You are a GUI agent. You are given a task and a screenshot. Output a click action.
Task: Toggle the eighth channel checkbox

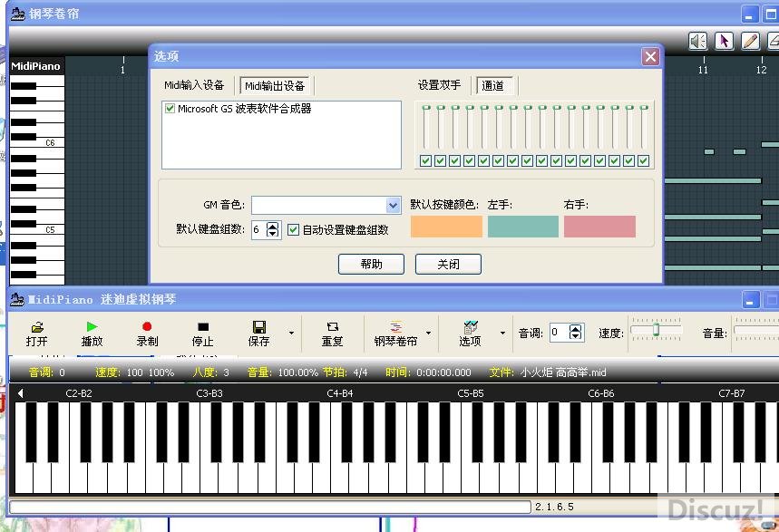coord(527,160)
